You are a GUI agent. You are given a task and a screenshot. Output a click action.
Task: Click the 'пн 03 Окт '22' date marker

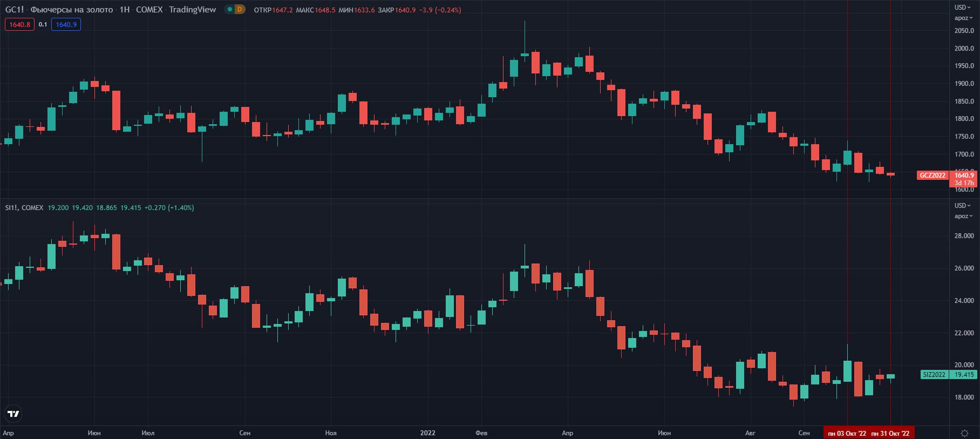[847, 433]
